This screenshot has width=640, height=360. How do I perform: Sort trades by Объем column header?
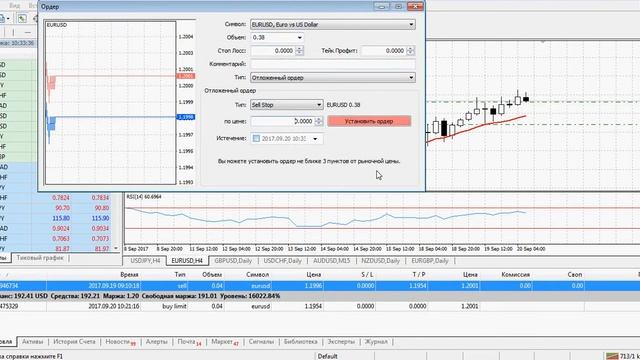click(x=212, y=275)
